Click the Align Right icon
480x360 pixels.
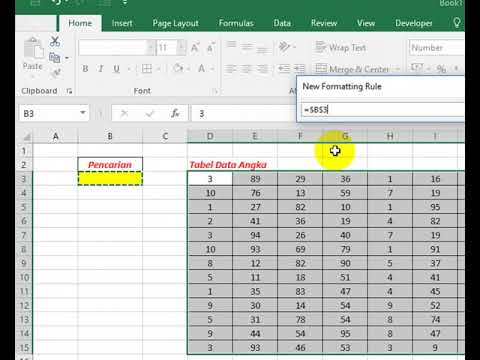tap(263, 69)
